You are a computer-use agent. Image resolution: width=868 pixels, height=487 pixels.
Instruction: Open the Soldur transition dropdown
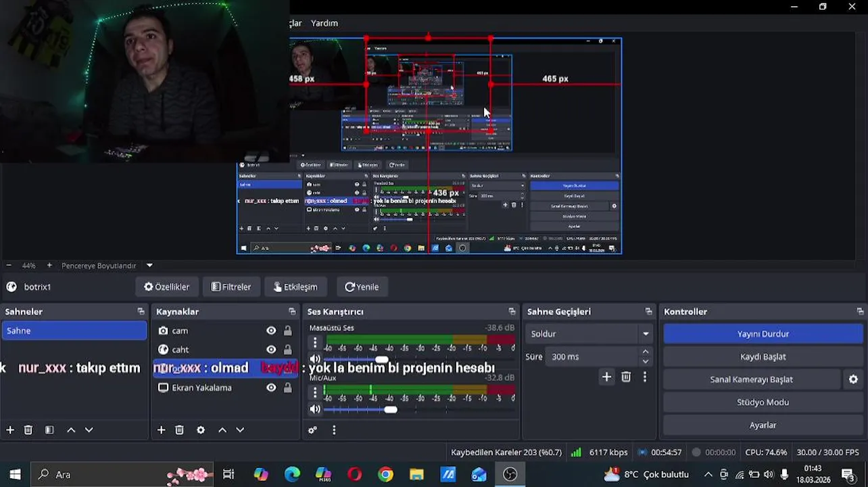[589, 333]
